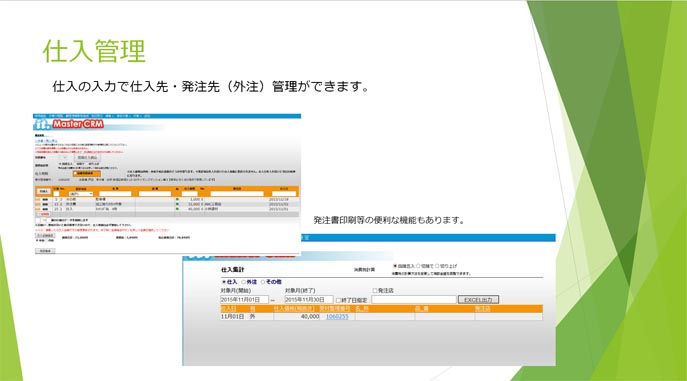Sort by the 仕入価格(税抜き) column header
687x381 pixels.
click(x=294, y=309)
